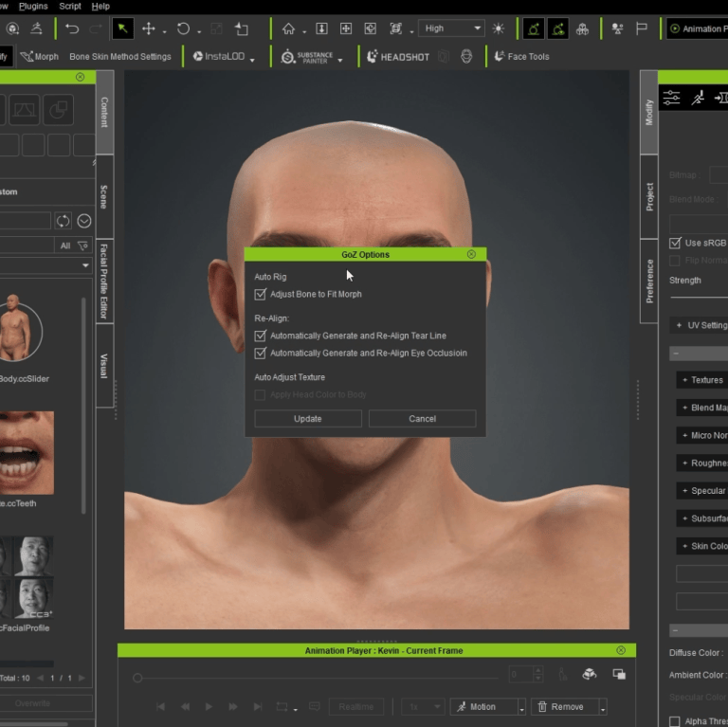
Task: Open the Headshot plugin
Action: (398, 57)
